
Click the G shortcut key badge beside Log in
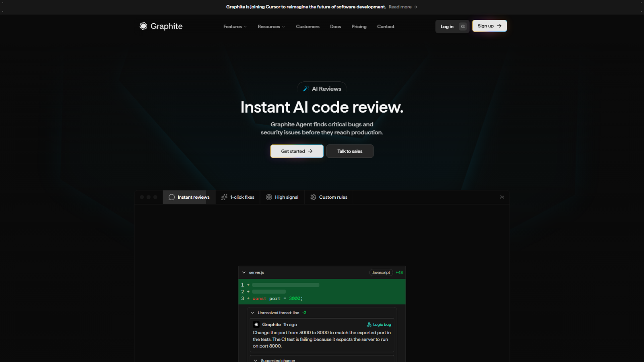click(463, 27)
